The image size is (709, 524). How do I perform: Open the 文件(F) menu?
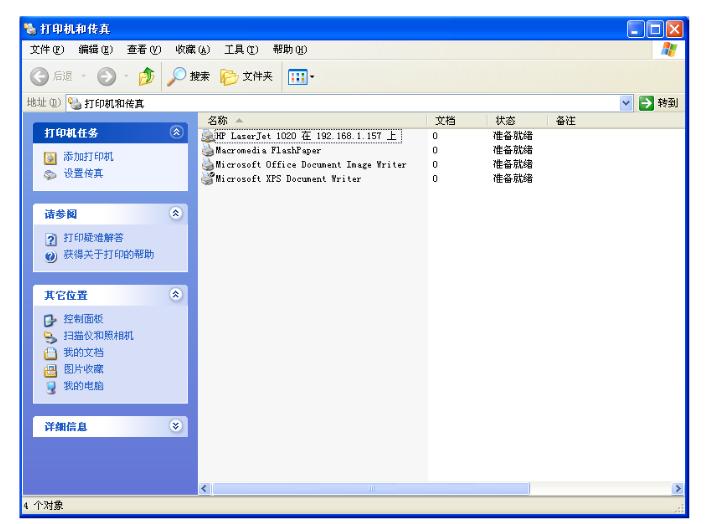47,49
